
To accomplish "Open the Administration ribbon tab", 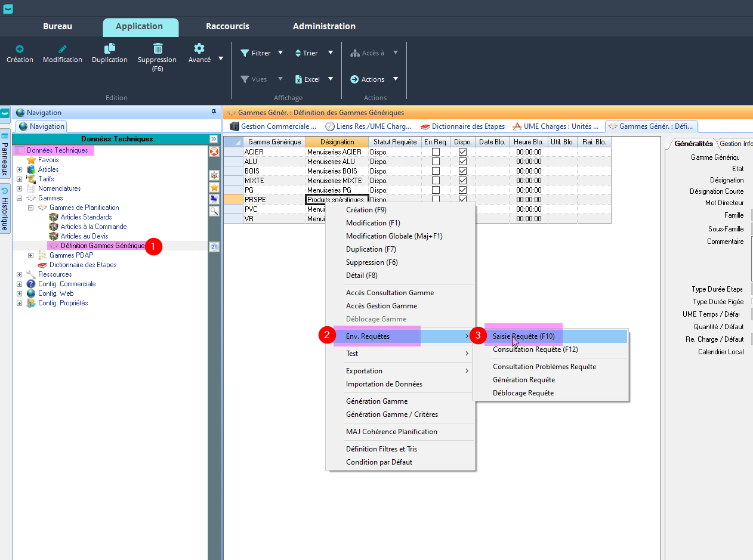I will click(324, 26).
